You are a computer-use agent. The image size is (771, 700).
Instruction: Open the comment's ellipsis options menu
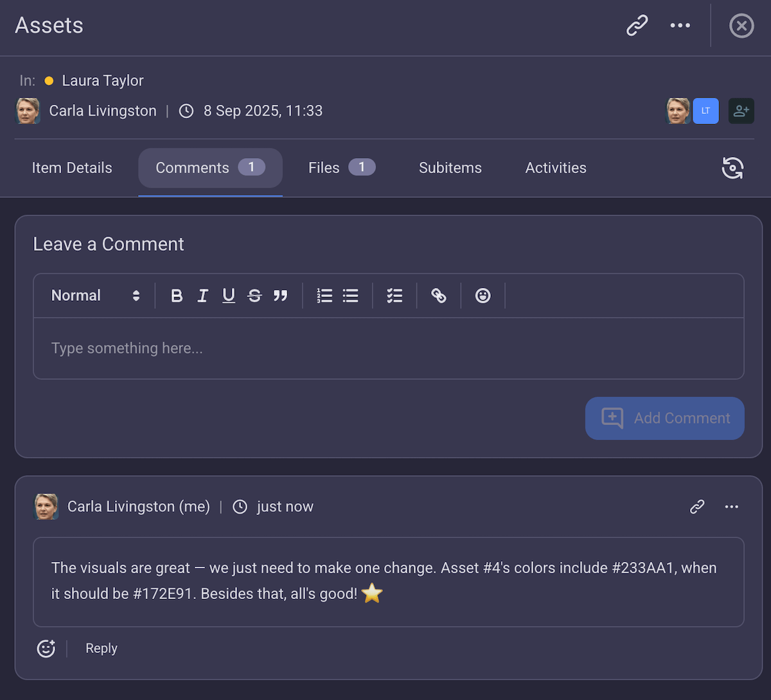tap(731, 507)
